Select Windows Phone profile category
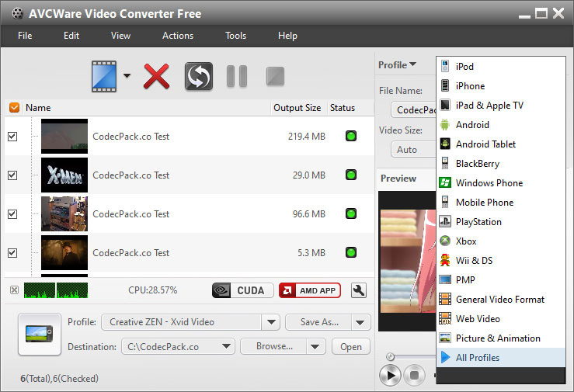574x392 pixels. point(501,183)
